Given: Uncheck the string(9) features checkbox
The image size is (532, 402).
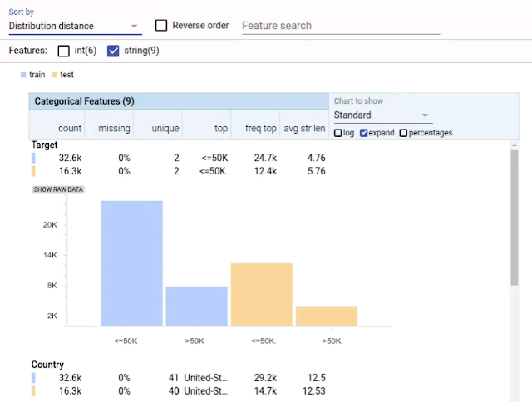Looking at the screenshot, I should (114, 51).
